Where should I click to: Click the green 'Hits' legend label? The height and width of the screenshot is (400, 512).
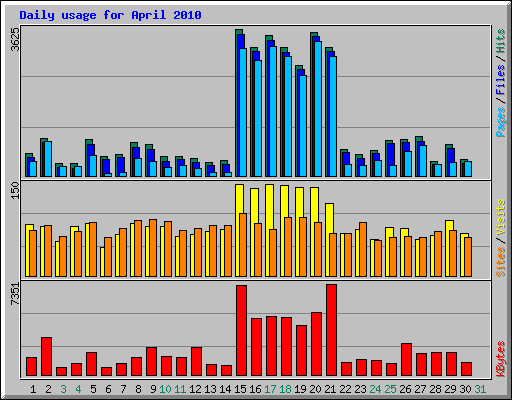pyautogui.click(x=501, y=41)
